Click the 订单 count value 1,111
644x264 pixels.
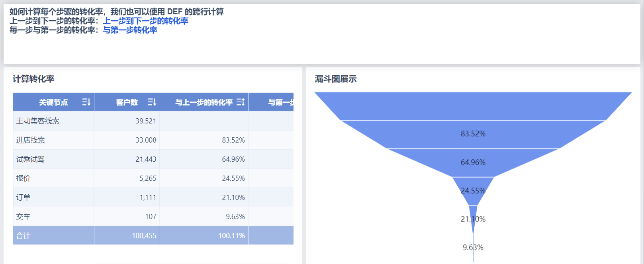[x=148, y=198]
